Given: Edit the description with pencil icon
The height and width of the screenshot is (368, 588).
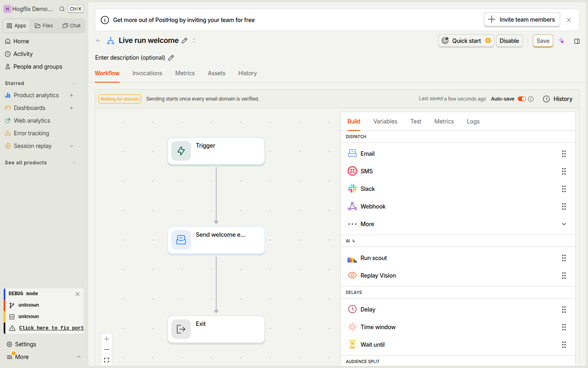Looking at the screenshot, I should [171, 58].
